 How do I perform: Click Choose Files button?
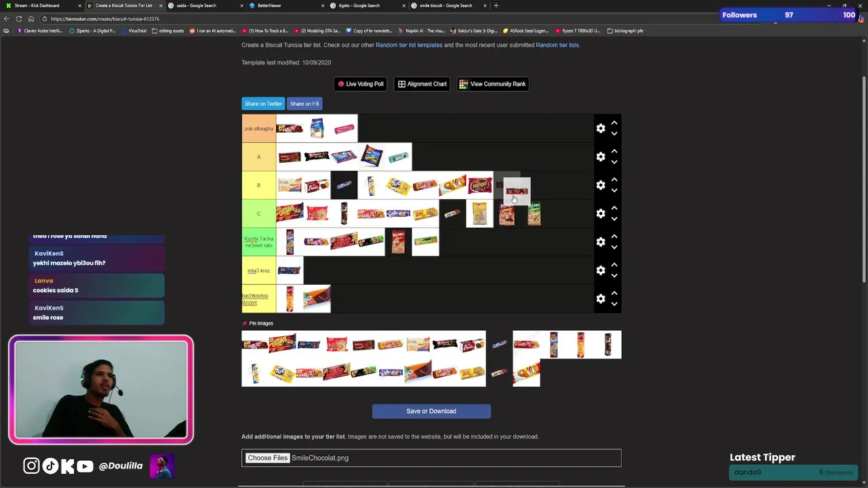(x=268, y=458)
